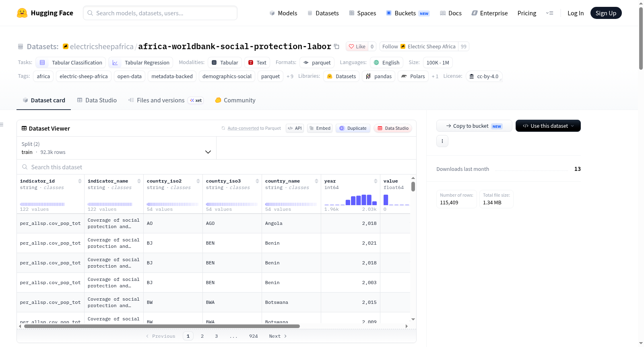Jump to page 924 of the table
Image resolution: width=644 pixels, height=347 pixels.
[x=253, y=336]
